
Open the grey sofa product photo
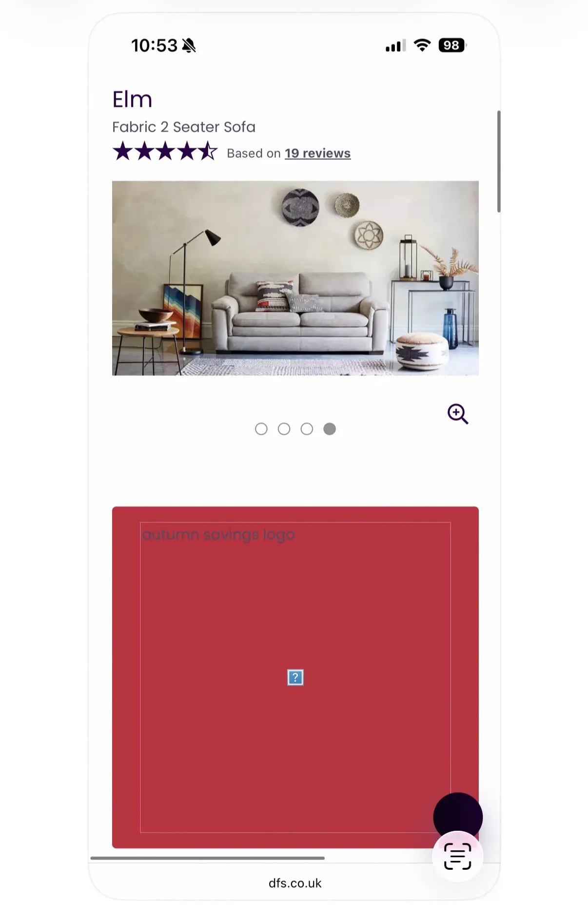pos(295,278)
